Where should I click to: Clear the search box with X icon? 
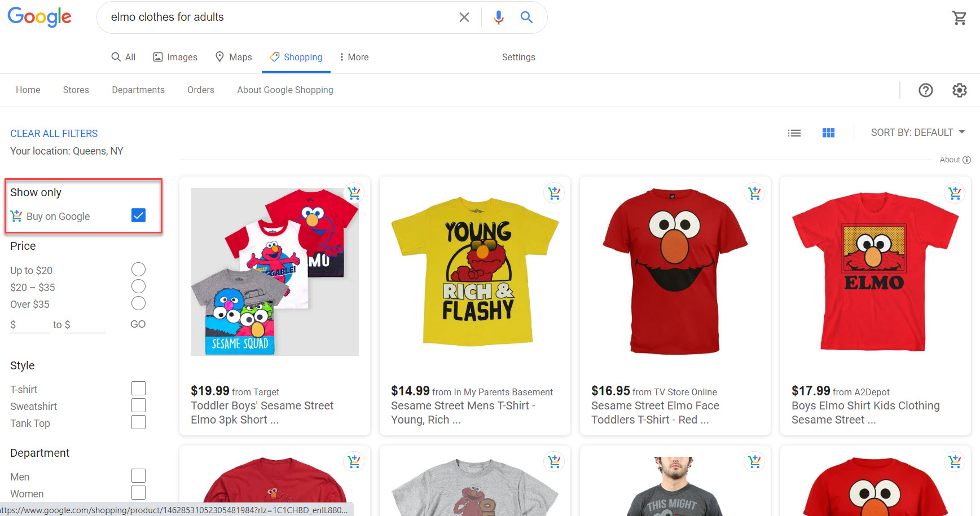click(x=464, y=17)
